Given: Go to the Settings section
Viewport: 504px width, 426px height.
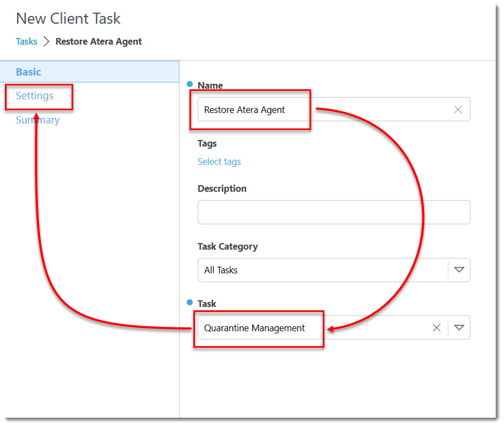Looking at the screenshot, I should click(x=34, y=96).
